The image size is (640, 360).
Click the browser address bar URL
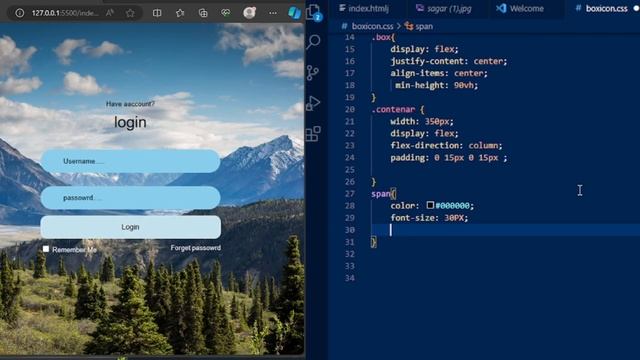64,13
